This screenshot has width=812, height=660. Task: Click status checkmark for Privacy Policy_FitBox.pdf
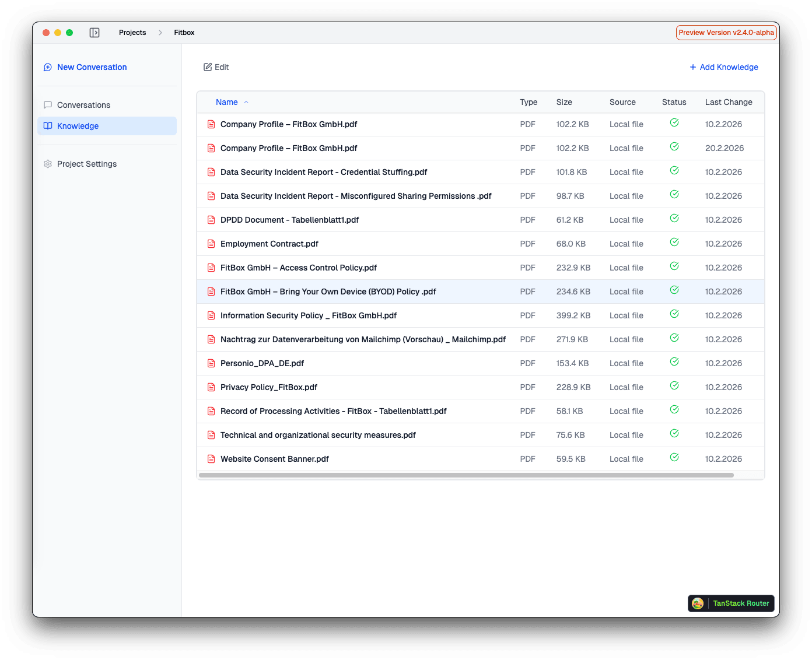point(674,385)
